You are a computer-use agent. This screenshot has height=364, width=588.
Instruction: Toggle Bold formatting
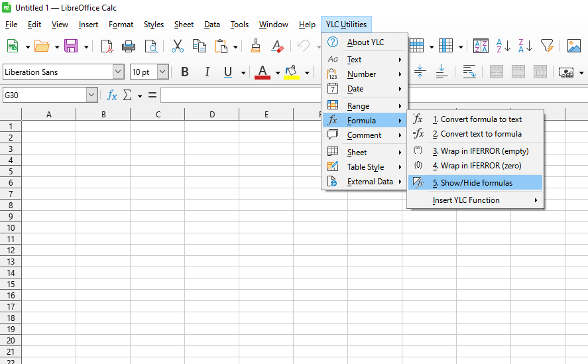click(185, 72)
